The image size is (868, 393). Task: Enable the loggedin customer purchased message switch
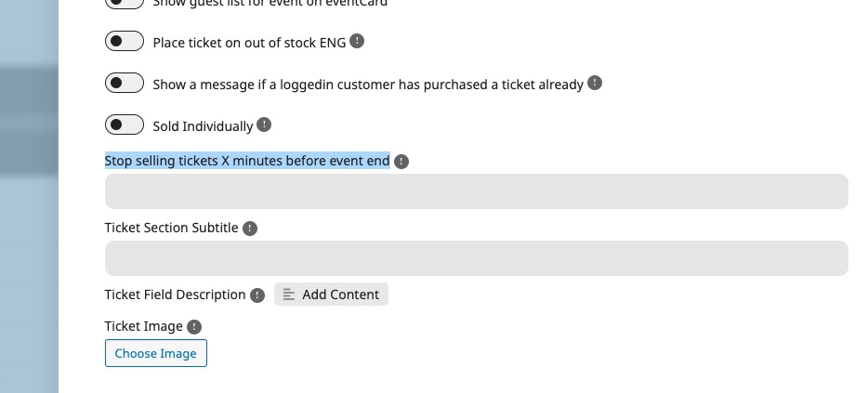[x=125, y=83]
